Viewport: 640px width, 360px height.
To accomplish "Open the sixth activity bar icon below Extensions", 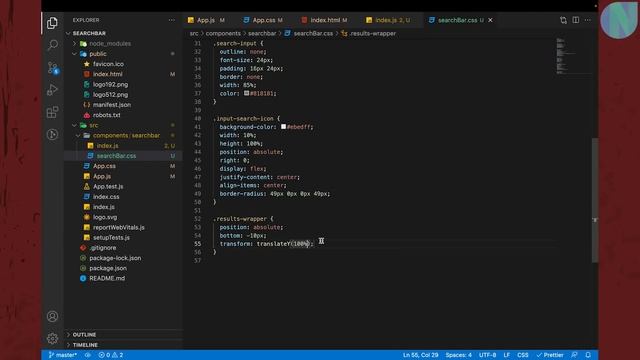I will [x=52, y=134].
